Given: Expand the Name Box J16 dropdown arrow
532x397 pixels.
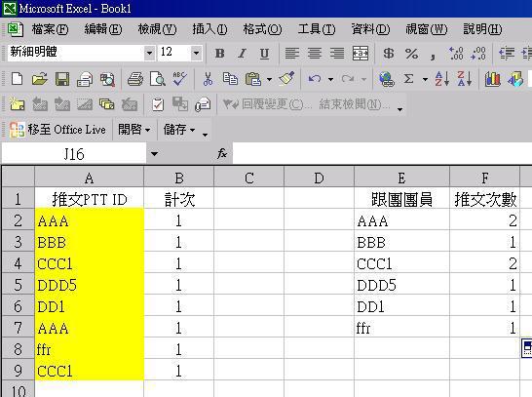Looking at the screenshot, I should [154, 154].
